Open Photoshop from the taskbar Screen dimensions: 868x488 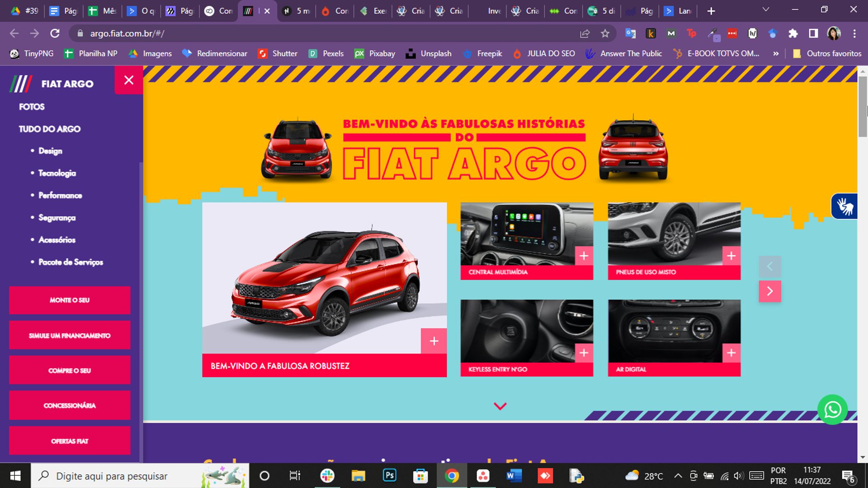coord(389,475)
